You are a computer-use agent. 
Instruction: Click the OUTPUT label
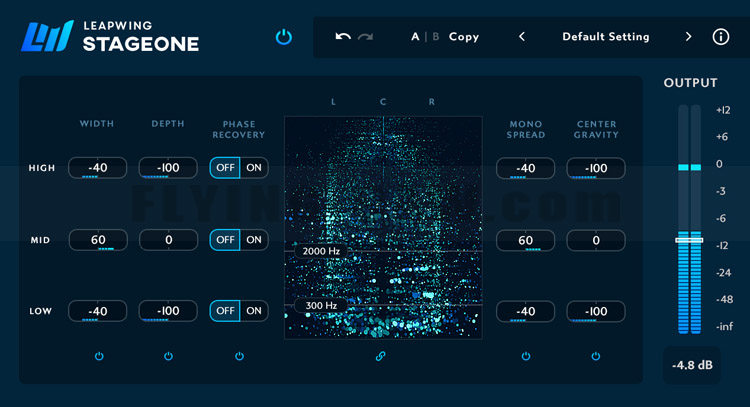[690, 83]
